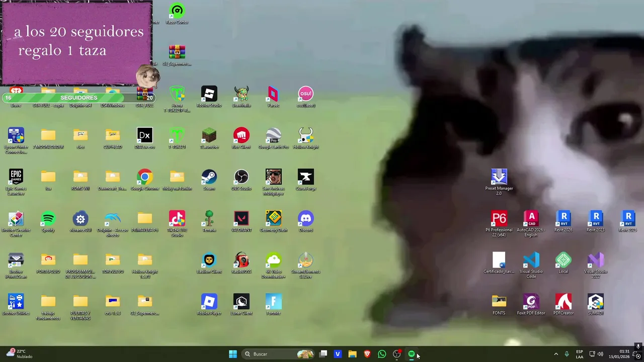Viewport: 644px width, 362px height.
Task: Open Roblox Studio desktop shortcut
Action: click(x=209, y=97)
